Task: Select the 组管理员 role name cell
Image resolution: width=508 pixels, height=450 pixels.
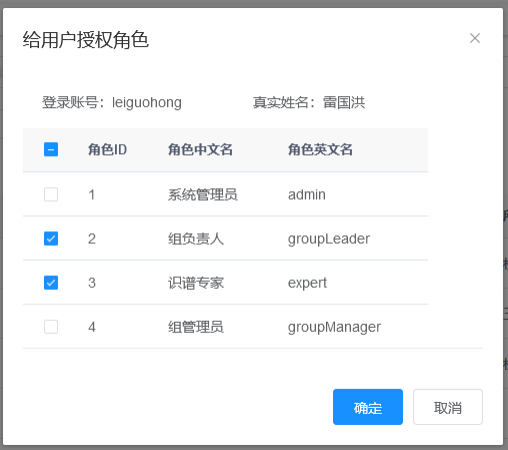Action: [196, 327]
